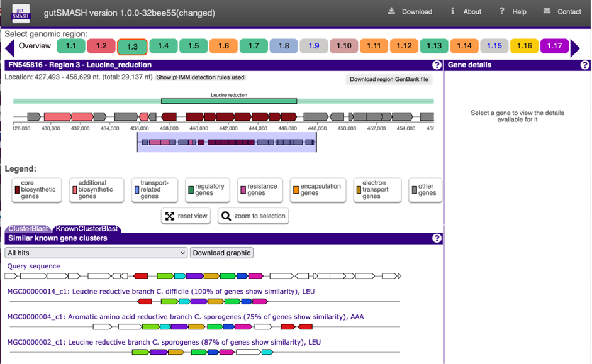Select region 1.10 tab

(x=343, y=46)
